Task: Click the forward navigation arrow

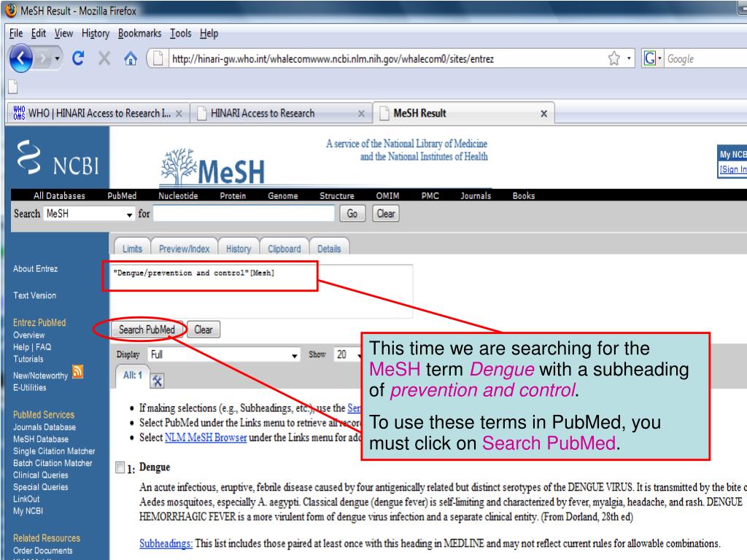Action: point(43,58)
